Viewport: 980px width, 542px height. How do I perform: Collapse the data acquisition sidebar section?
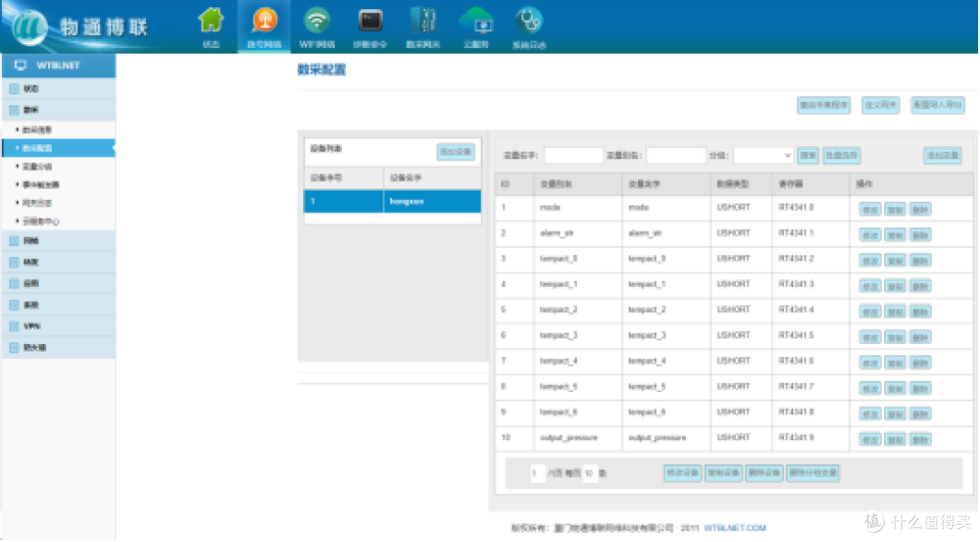[x=58, y=110]
